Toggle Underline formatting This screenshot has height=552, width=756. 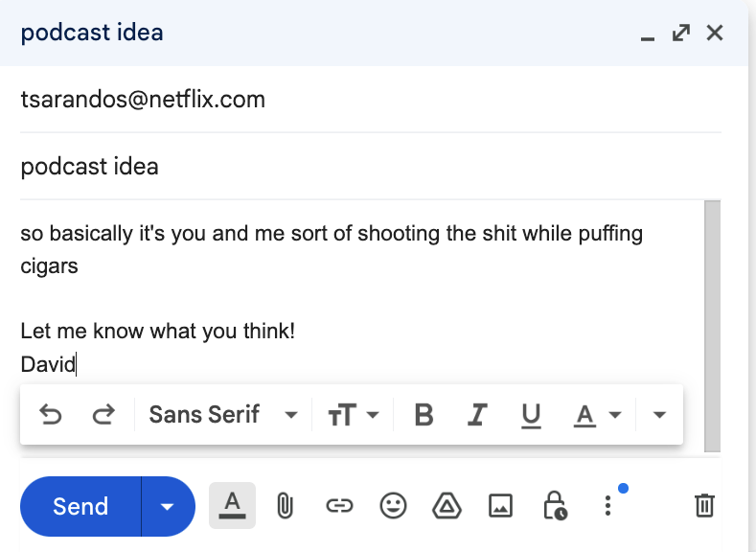tap(531, 415)
